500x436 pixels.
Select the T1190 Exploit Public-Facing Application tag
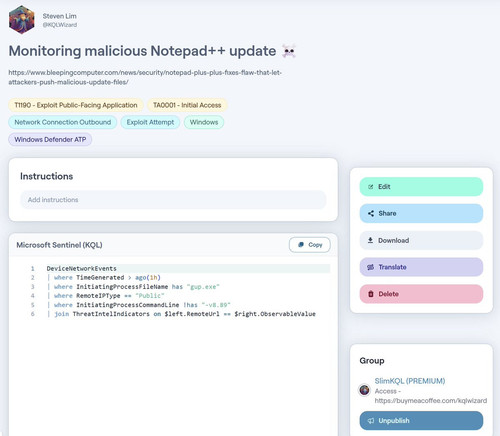pos(76,105)
